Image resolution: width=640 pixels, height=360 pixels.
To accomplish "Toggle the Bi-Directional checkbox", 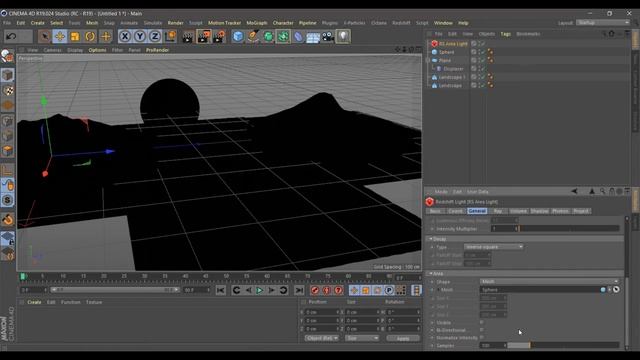I will [482, 330].
